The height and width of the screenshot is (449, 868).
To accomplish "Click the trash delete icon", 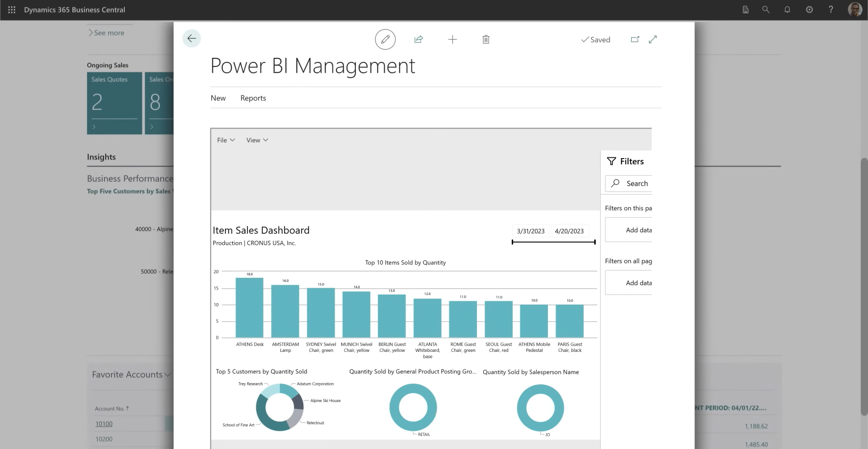I will coord(486,40).
